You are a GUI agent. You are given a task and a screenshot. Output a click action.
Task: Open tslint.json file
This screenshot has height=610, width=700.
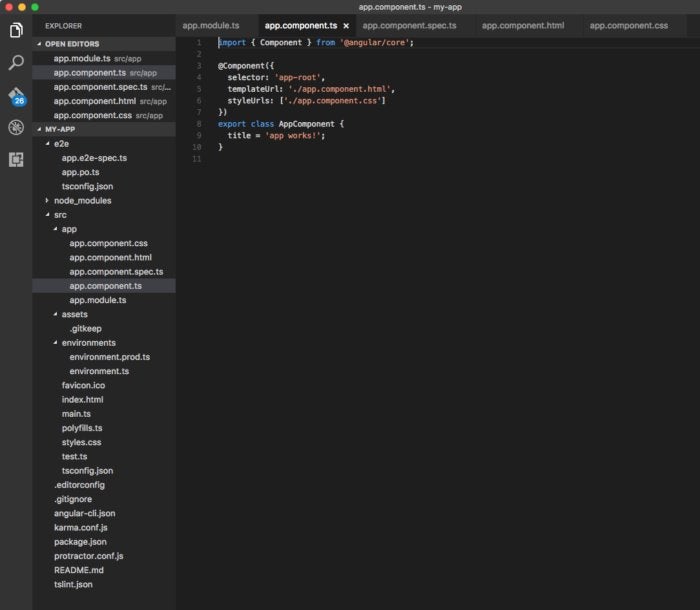(x=104, y=585)
